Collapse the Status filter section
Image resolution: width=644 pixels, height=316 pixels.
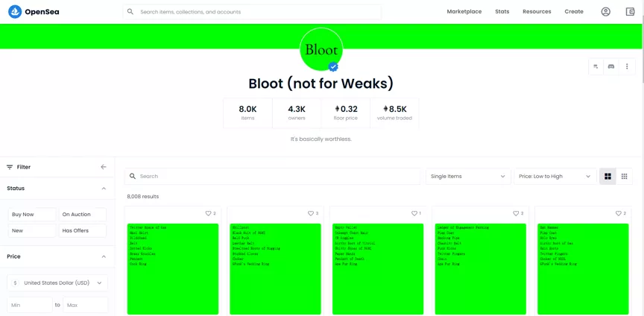pyautogui.click(x=104, y=189)
